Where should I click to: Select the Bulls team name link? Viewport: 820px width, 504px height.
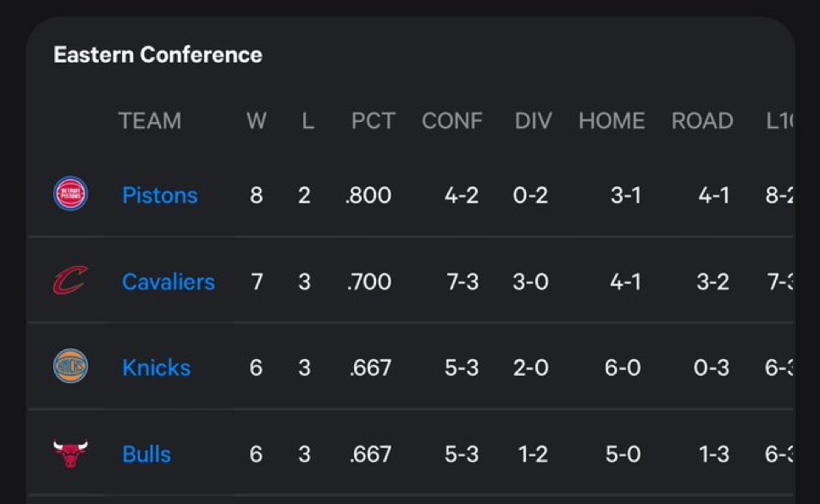[147, 454]
